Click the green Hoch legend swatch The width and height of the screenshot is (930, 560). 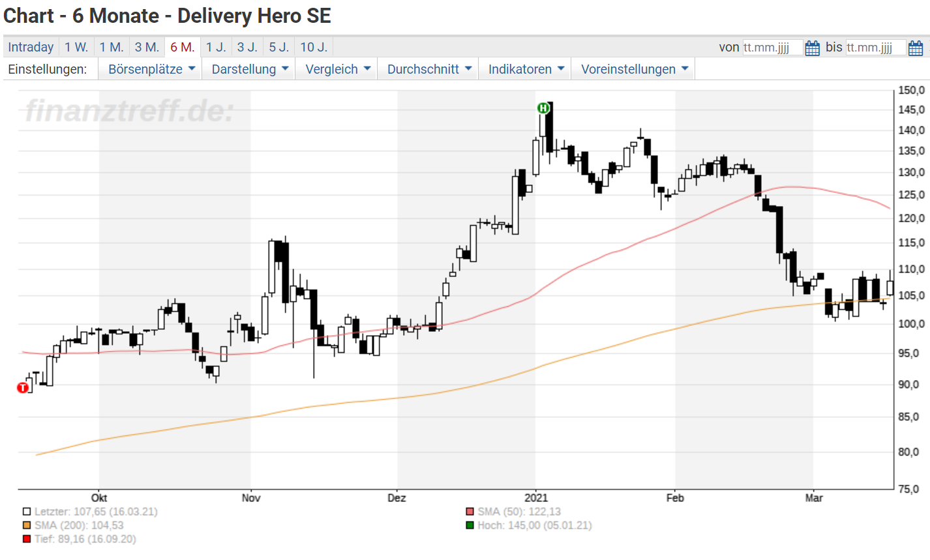pos(470,525)
